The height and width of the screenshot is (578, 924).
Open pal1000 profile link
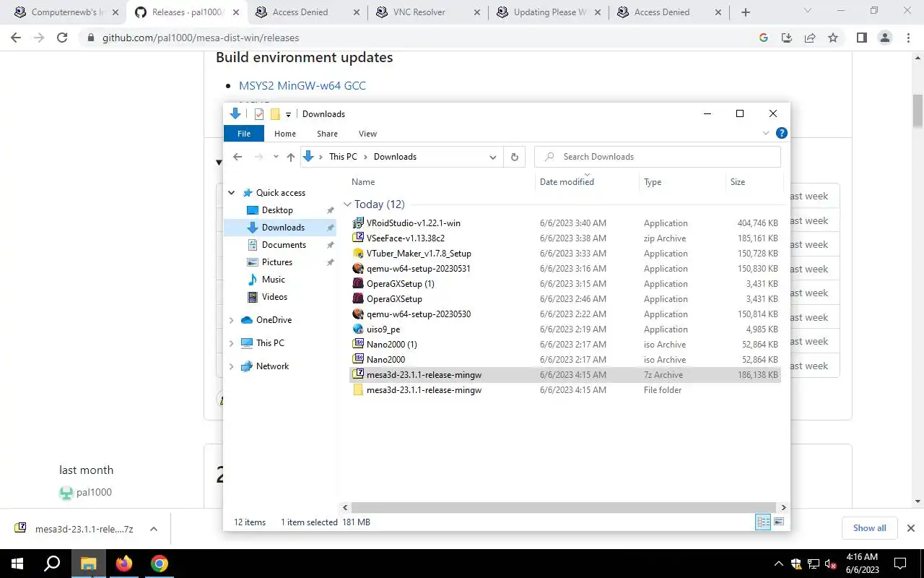click(94, 493)
